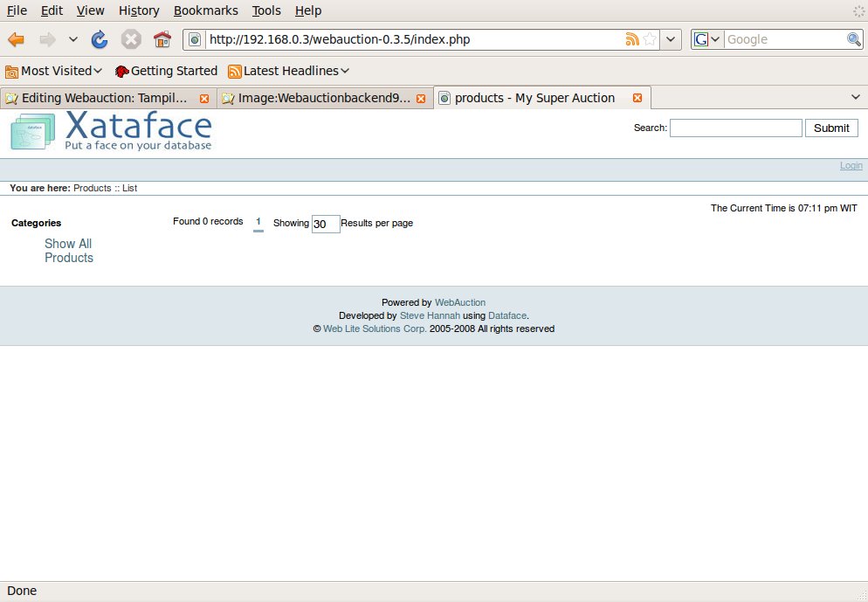Open the Latest Headlines feed dropdown
The height and width of the screenshot is (602, 868).
[x=288, y=71]
